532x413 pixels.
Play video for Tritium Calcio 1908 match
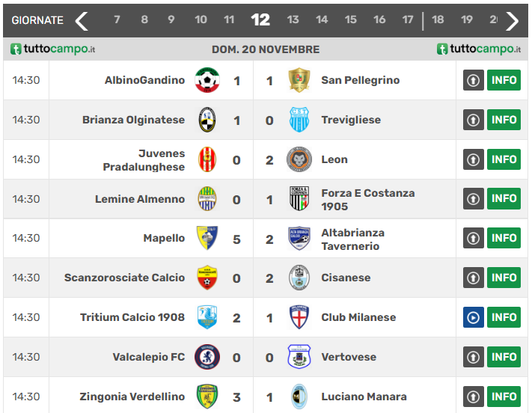tap(473, 317)
